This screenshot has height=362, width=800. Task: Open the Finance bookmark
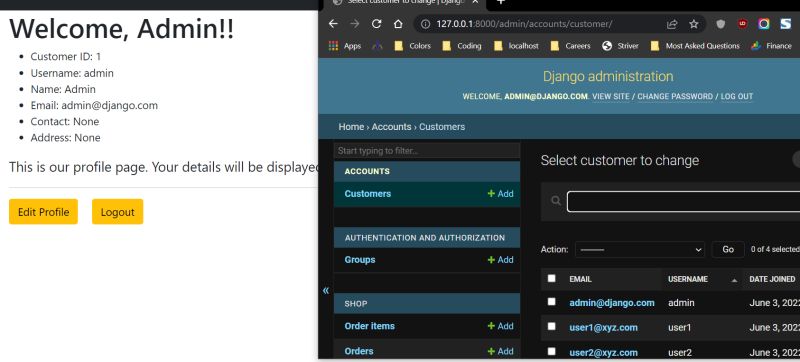point(771,46)
